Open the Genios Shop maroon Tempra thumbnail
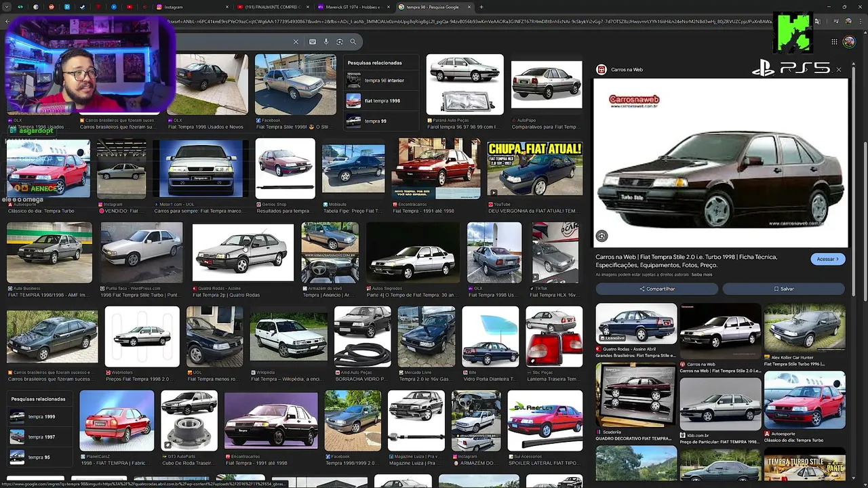868x488 pixels. tap(285, 169)
